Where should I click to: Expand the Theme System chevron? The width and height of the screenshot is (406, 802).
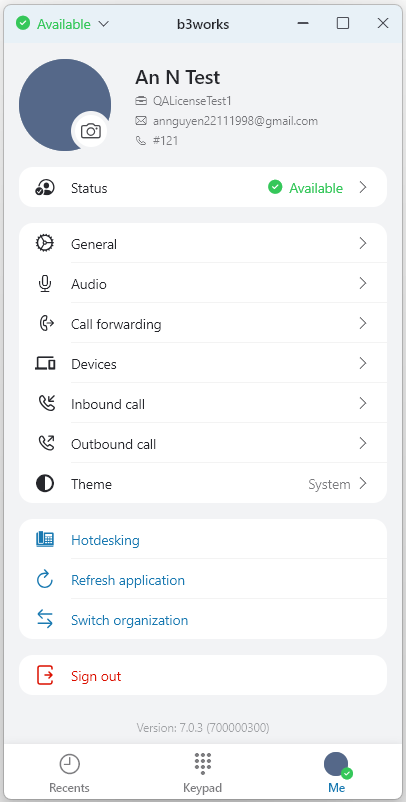pos(363,483)
